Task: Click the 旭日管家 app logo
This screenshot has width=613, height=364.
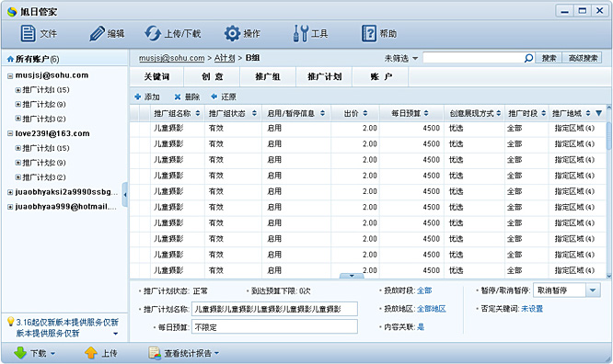Action: pos(12,12)
